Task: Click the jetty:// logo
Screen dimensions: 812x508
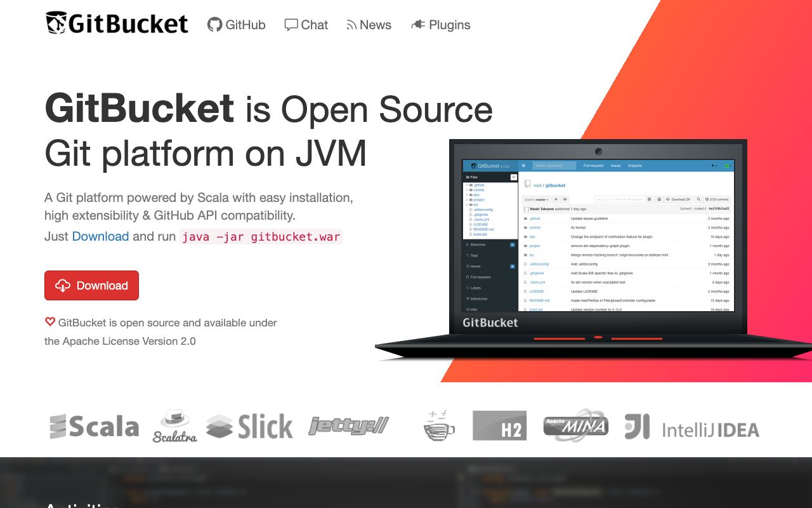Action: [x=349, y=425]
